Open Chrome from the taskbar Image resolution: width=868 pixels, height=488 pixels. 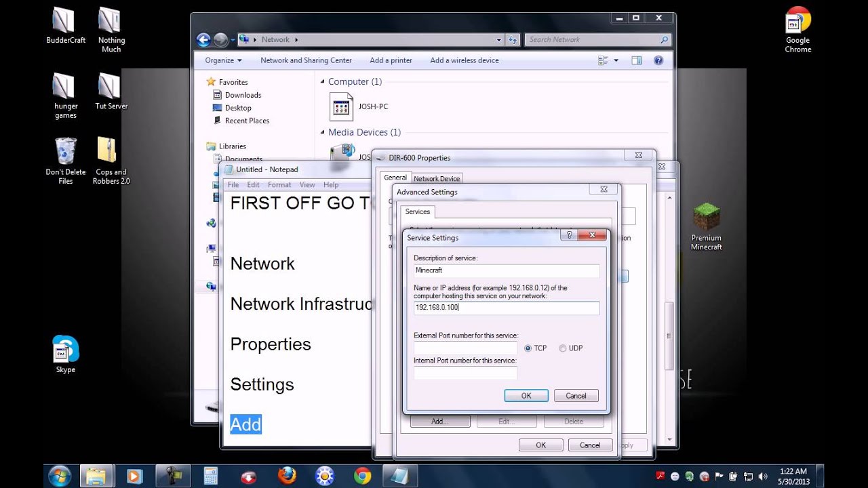point(362,476)
